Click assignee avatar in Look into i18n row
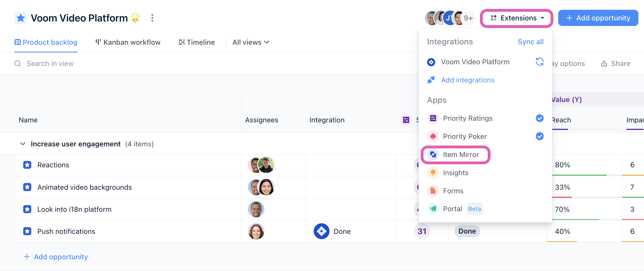Screen dimensions: 644x271 click(256, 209)
